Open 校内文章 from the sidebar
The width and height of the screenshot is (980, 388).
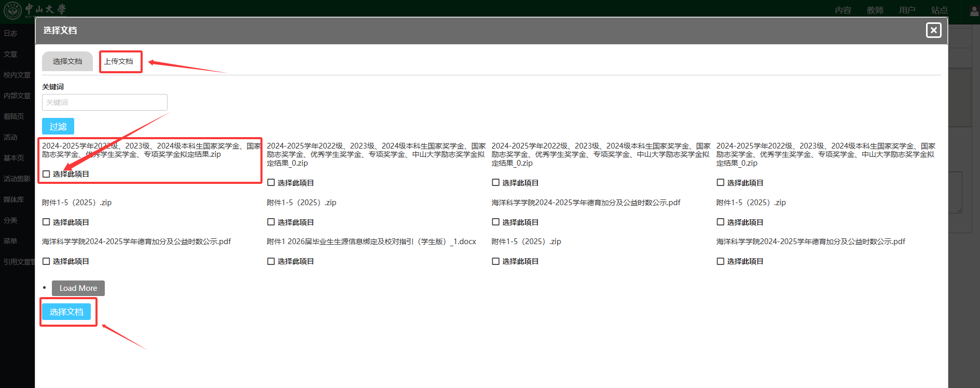point(17,75)
